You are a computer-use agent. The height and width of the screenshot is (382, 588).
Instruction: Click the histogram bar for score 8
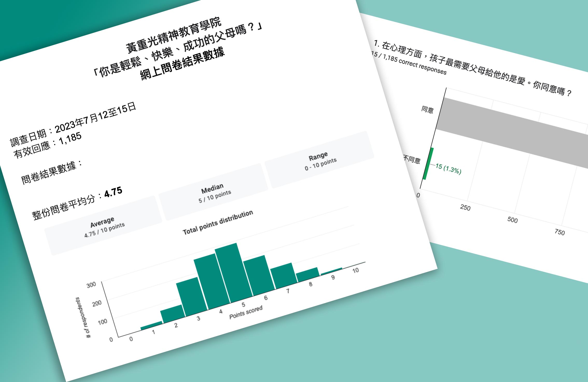coord(308,274)
